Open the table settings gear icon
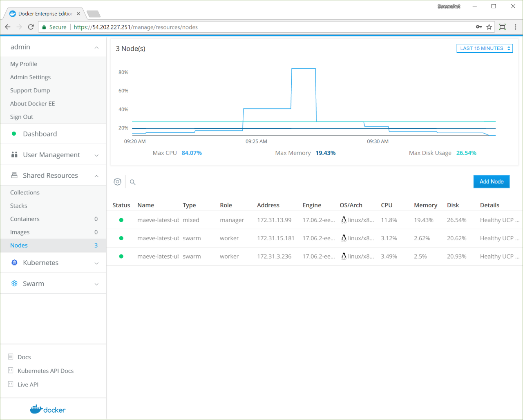The height and width of the screenshot is (420, 523). 117,181
